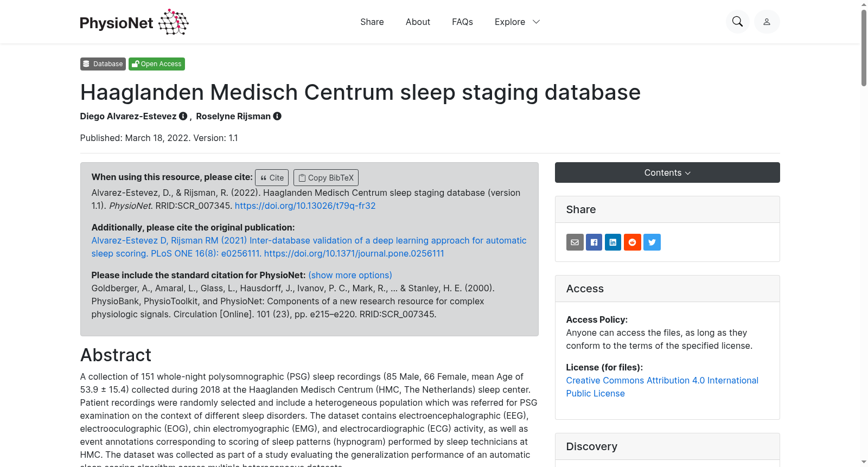Click the 'Published: March 18, 2022' text
868x467 pixels.
pos(135,138)
